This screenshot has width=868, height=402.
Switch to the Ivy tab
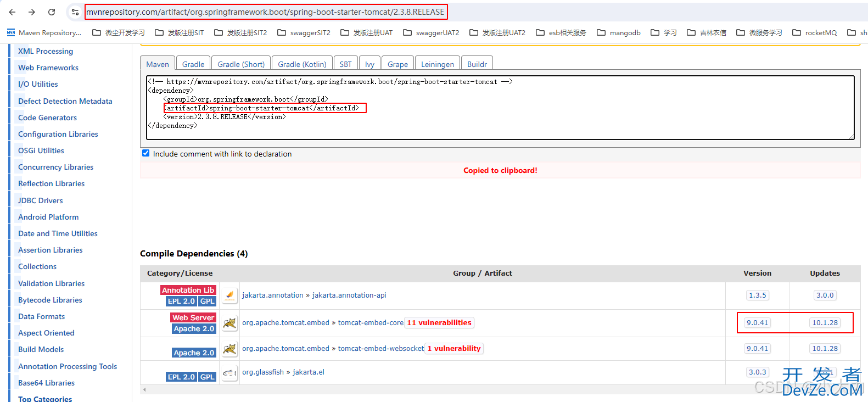[x=369, y=64]
